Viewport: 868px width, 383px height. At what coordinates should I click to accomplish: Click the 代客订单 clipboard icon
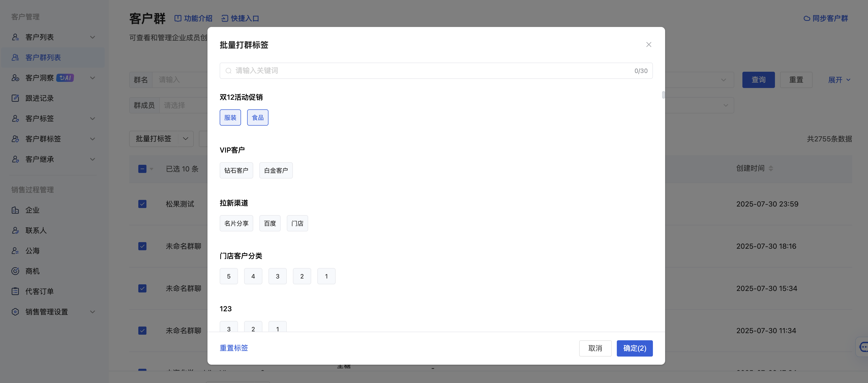15,291
